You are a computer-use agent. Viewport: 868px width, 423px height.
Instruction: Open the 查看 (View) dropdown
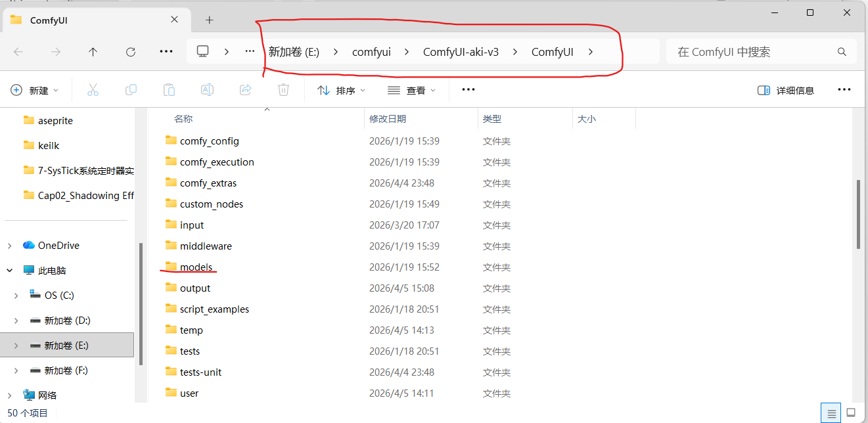coord(412,90)
